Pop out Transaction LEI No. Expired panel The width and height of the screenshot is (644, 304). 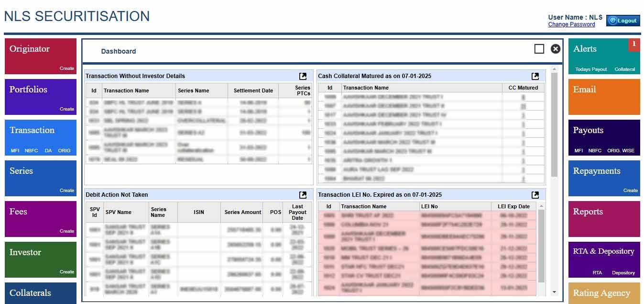pyautogui.click(x=535, y=195)
